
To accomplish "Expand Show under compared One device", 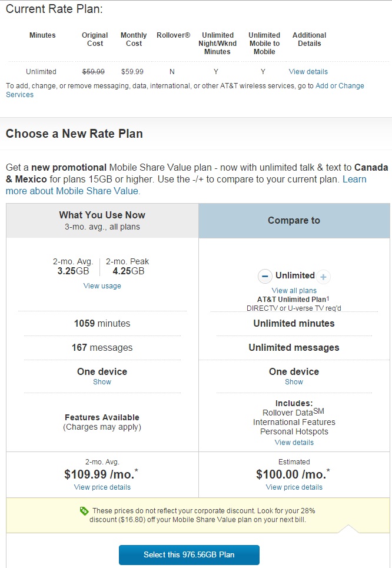I will click(x=294, y=382).
